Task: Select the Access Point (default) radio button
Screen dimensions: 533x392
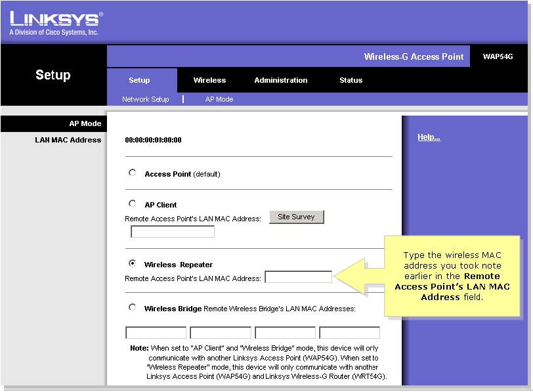Action: pyautogui.click(x=132, y=172)
